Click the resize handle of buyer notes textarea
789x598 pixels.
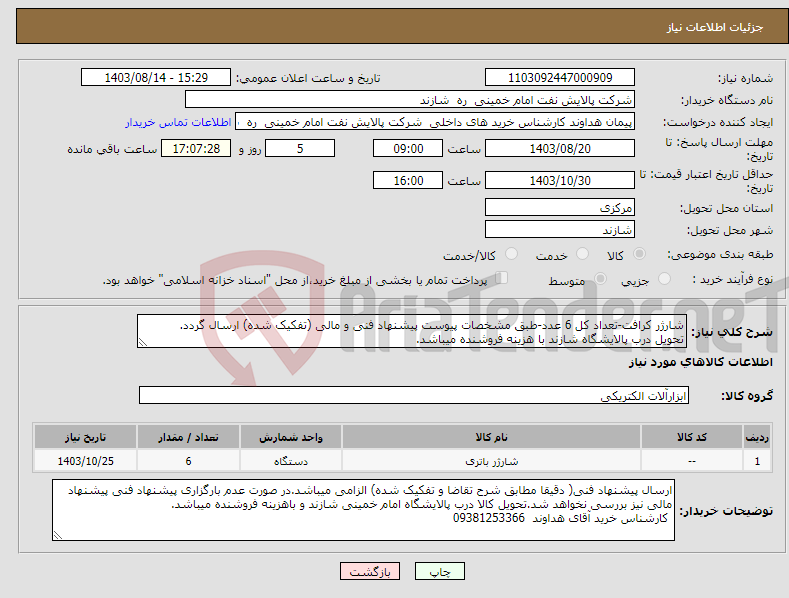pos(58,536)
